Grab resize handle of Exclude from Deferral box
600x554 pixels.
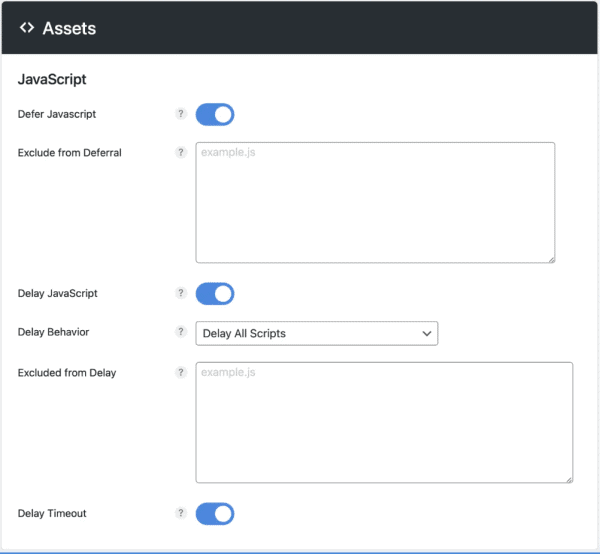[550, 258]
